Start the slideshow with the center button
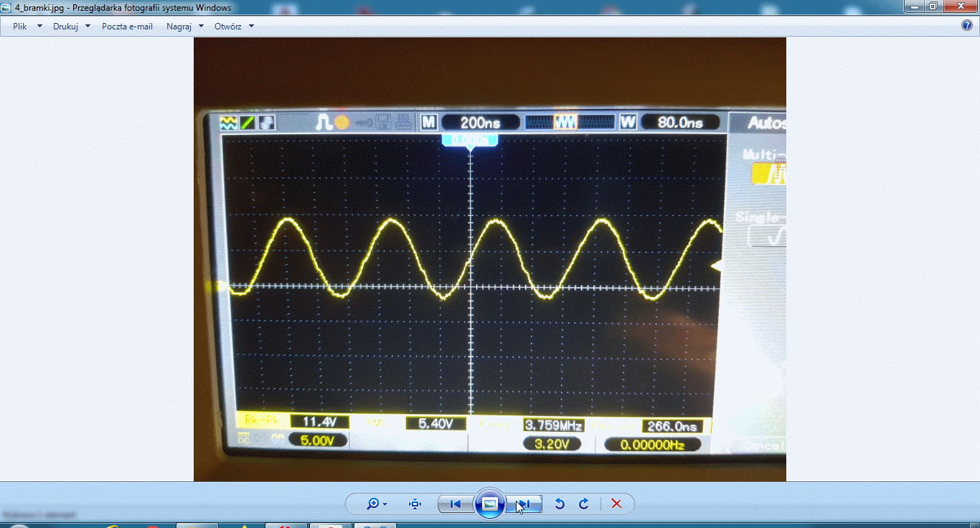The width and height of the screenshot is (980, 528). pyautogui.click(x=489, y=504)
